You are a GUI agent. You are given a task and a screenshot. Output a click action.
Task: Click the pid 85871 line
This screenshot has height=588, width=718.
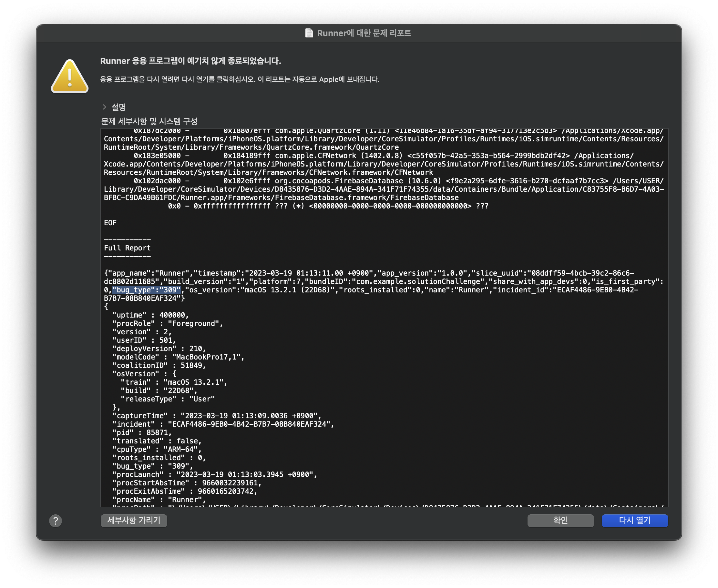click(142, 432)
